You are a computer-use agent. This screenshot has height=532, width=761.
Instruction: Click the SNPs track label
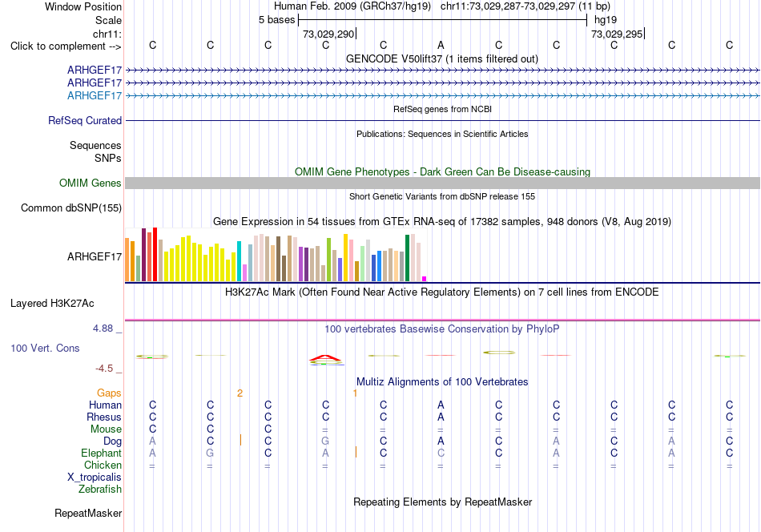point(108,158)
